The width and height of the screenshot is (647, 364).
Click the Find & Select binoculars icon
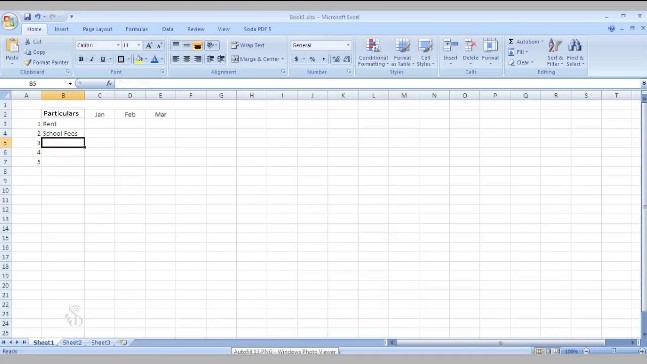(575, 45)
